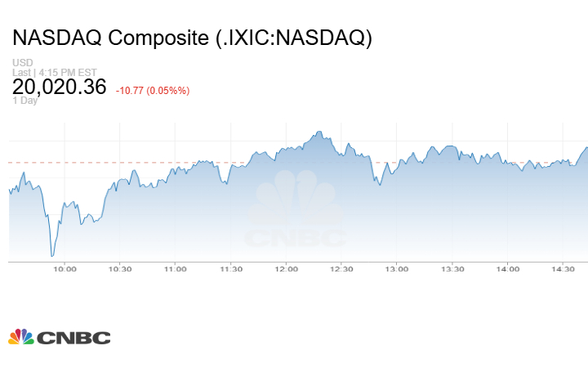Select the 20,020.36 last price value

[60, 87]
